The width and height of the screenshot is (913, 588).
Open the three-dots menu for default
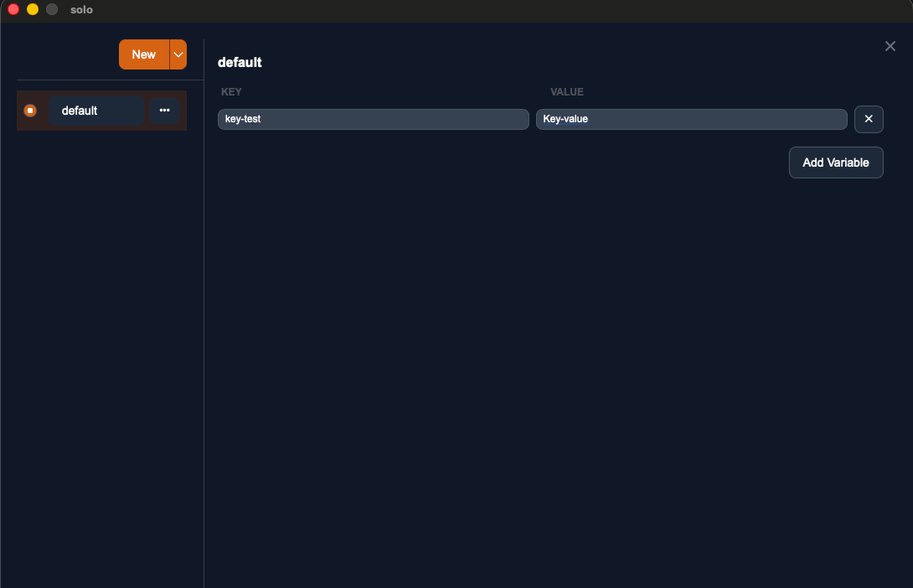(x=164, y=111)
